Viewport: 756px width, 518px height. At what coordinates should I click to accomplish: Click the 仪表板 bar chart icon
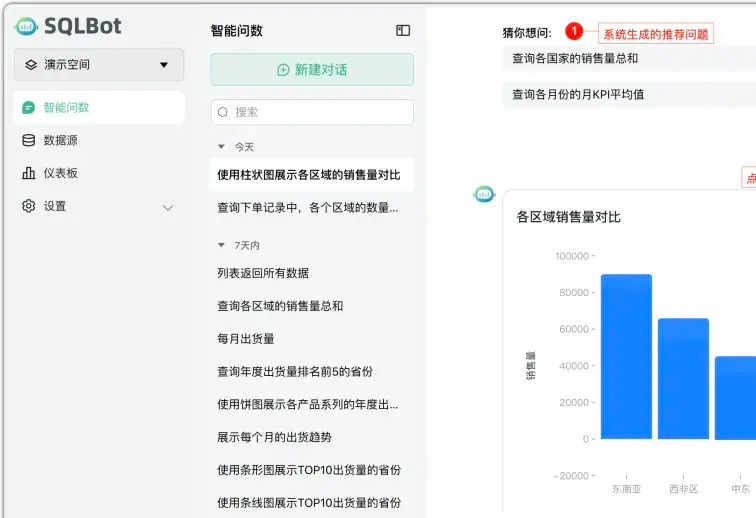coord(28,173)
